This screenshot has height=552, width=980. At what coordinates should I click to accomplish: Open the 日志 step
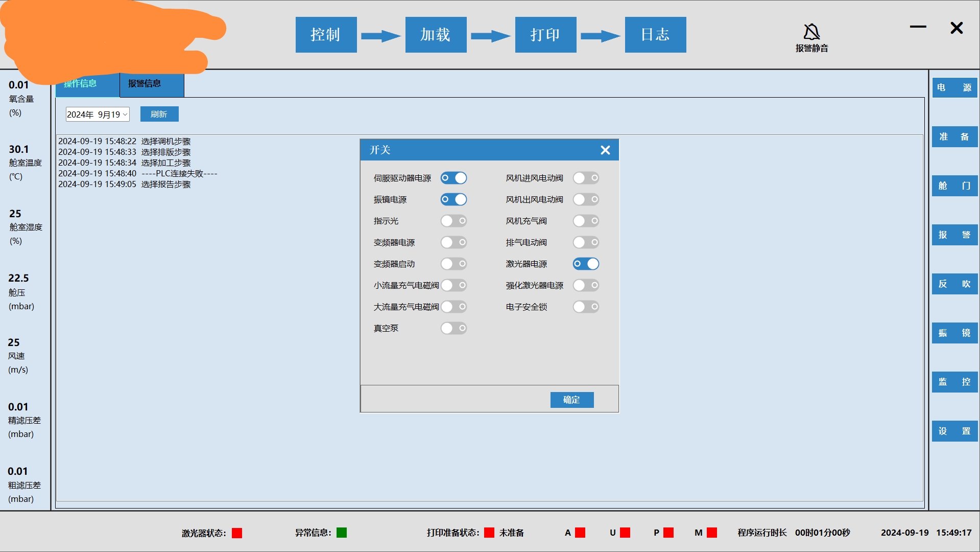(655, 35)
